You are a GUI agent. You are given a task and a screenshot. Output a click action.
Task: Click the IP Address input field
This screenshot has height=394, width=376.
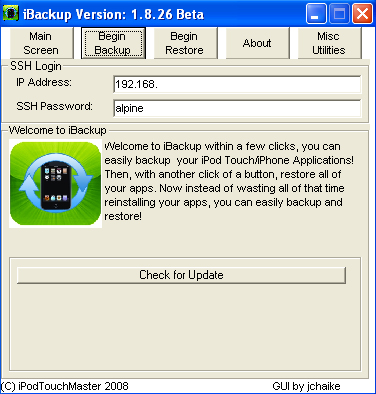coord(237,84)
